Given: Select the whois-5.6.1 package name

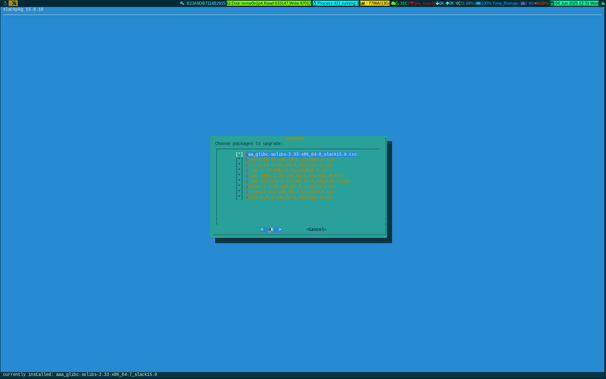Looking at the screenshot, I should pos(288,197).
